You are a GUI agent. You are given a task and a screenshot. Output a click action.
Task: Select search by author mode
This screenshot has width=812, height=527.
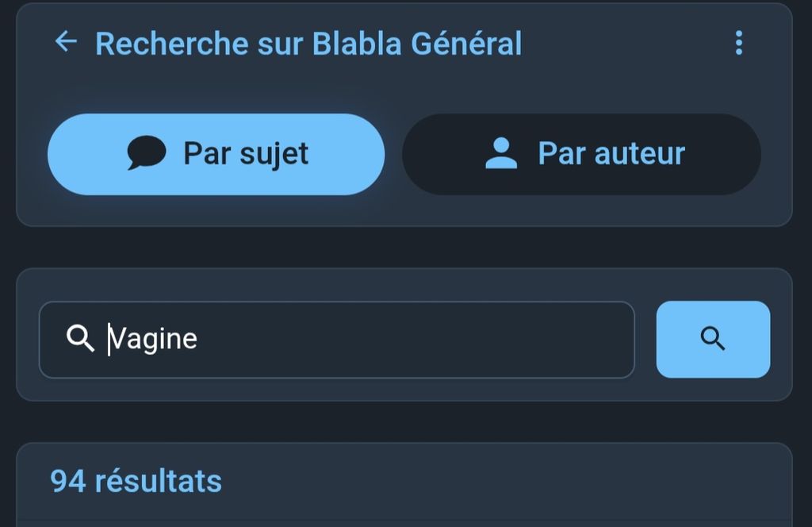[581, 154]
